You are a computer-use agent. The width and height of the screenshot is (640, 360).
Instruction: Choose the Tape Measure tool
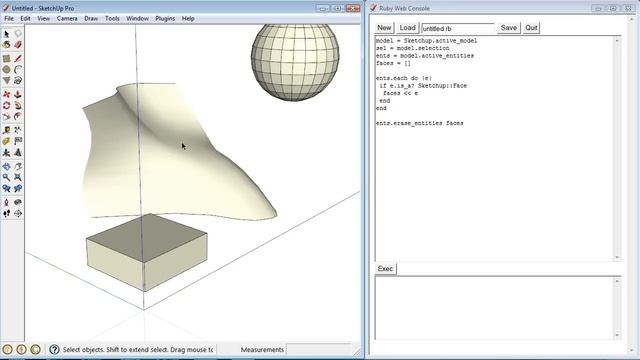[x=7, y=130]
